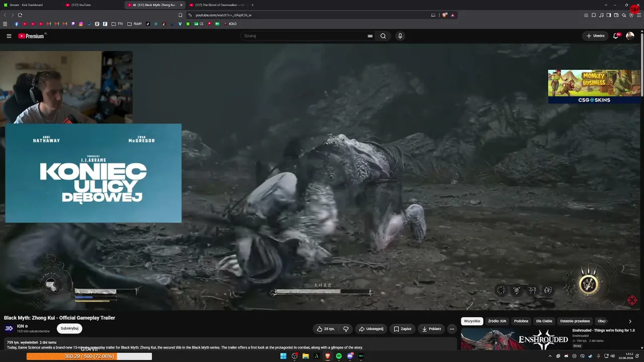
Task: Click the address bar URL
Action: tap(223, 15)
